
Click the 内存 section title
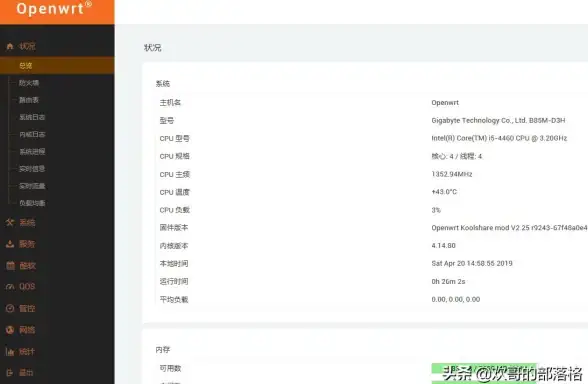[163, 350]
